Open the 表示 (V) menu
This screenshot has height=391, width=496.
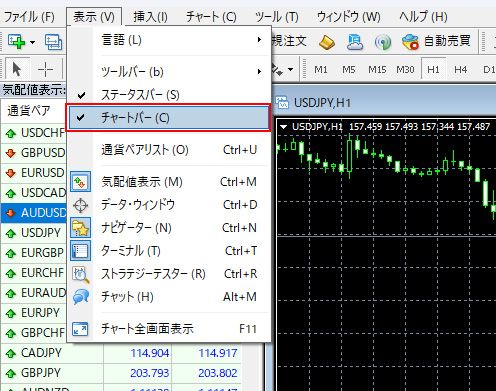point(94,16)
